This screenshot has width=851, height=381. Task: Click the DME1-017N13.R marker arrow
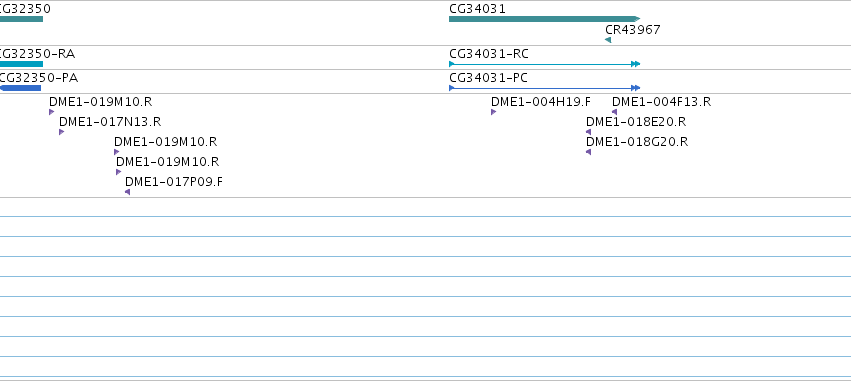pos(61,132)
